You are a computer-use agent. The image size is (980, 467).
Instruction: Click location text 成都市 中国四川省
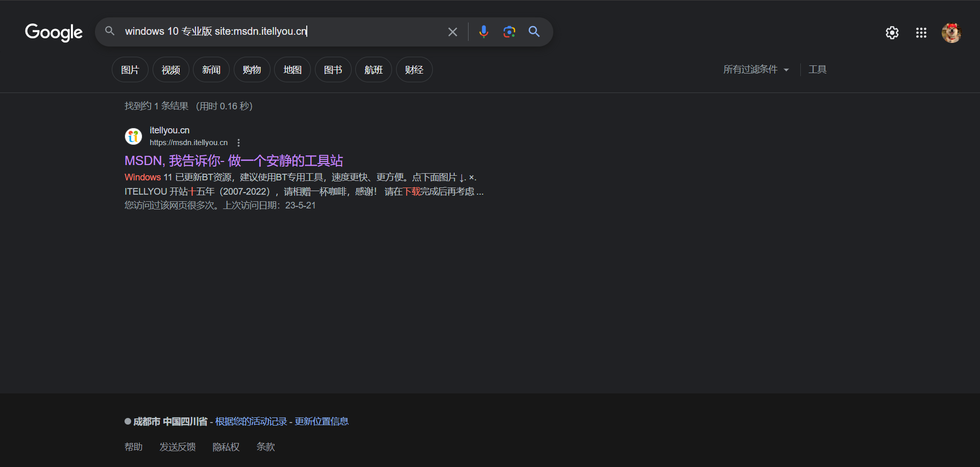pos(170,422)
